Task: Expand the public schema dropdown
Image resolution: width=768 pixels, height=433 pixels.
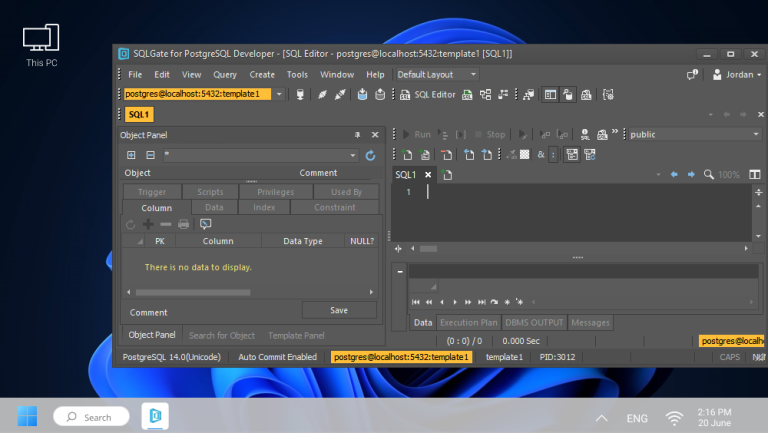Action: [x=755, y=134]
